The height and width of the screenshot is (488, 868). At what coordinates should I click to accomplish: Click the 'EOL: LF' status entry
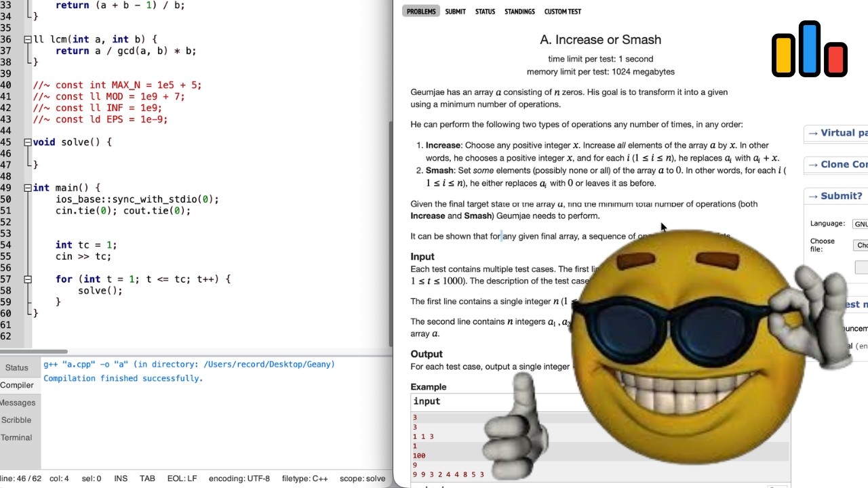(182, 479)
